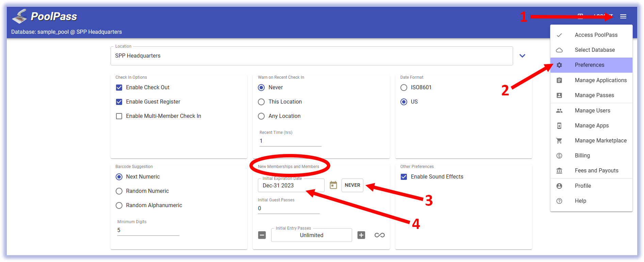Screen dimensions: 644x262
Task: Increase Initial Entry Passes with plus button
Action: tap(361, 235)
